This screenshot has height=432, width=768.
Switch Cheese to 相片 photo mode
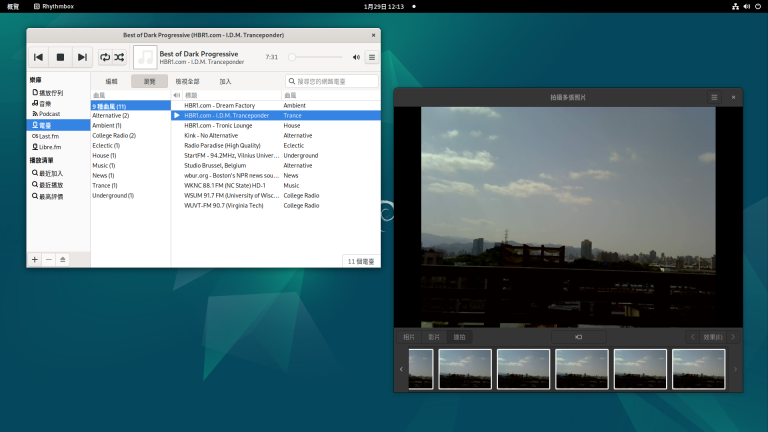[x=408, y=337]
